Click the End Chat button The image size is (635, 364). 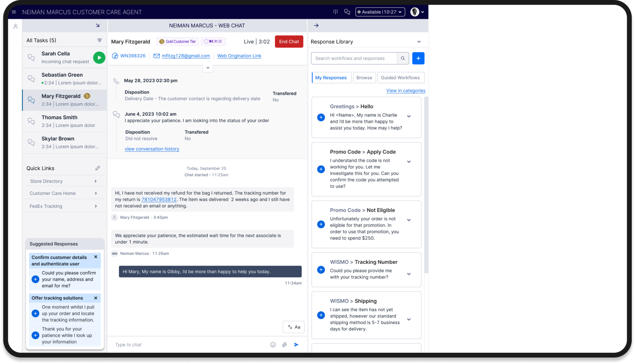[289, 42]
